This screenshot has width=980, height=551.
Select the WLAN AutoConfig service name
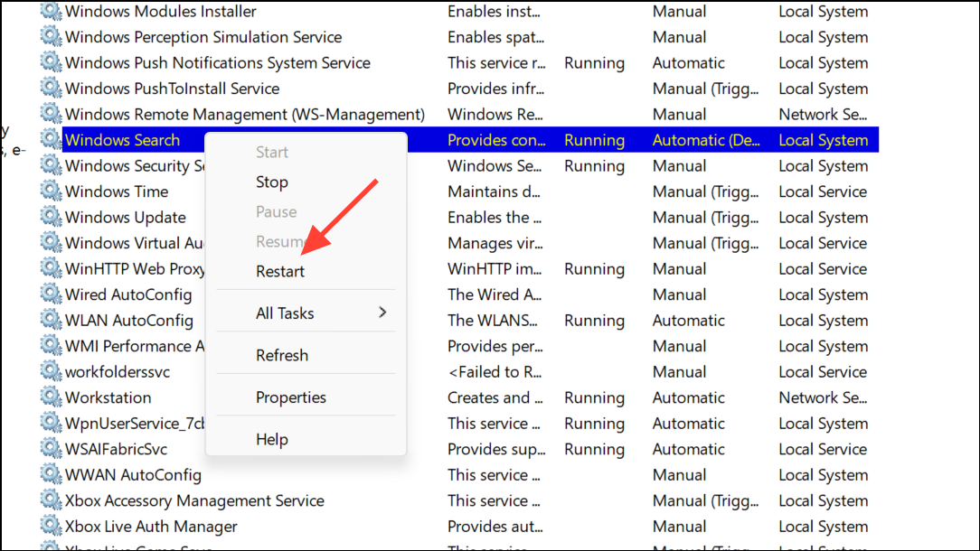[x=128, y=321]
